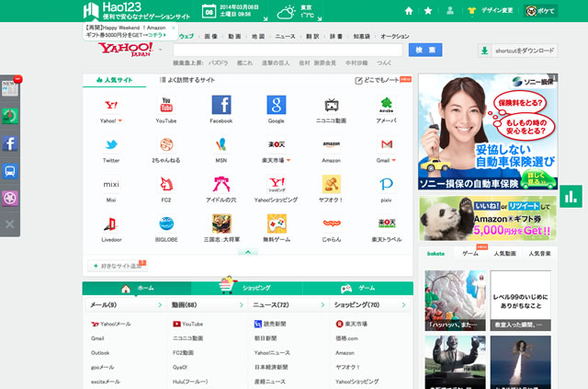Viewport: 588px width, 389px height.
Task: Click the blue search button
Action: (425, 50)
